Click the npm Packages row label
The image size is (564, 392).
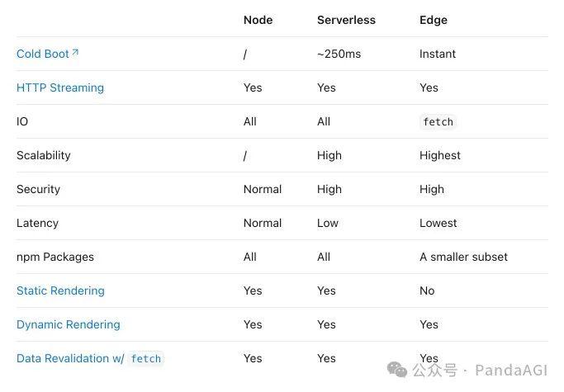pyautogui.click(x=55, y=257)
